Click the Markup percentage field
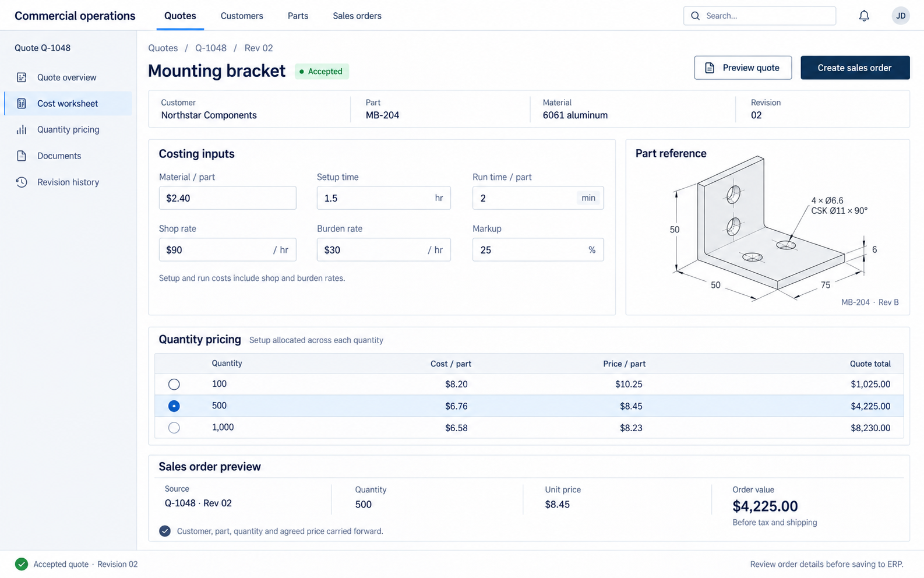Viewport: 924px width, 578px height. [538, 250]
